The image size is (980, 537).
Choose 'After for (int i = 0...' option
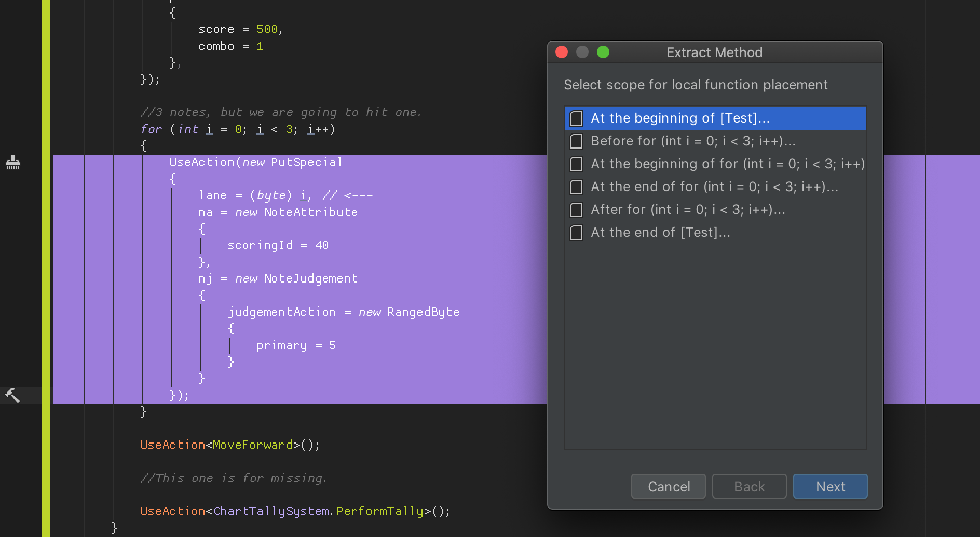coord(688,210)
